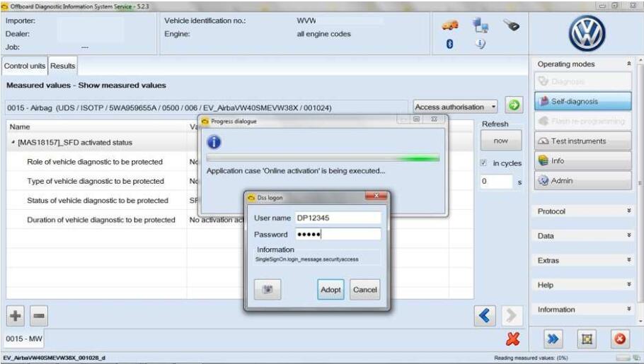The width and height of the screenshot is (644, 364).
Task: Click the User name field
Action: pos(338,218)
